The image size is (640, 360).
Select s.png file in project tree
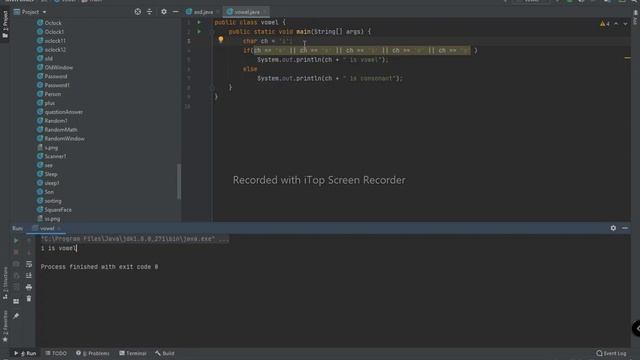pos(47,148)
